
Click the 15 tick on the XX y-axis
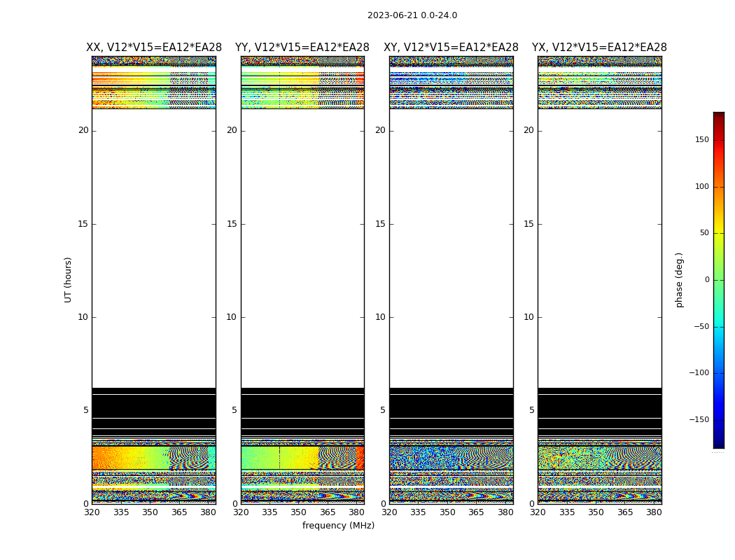[x=83, y=223]
